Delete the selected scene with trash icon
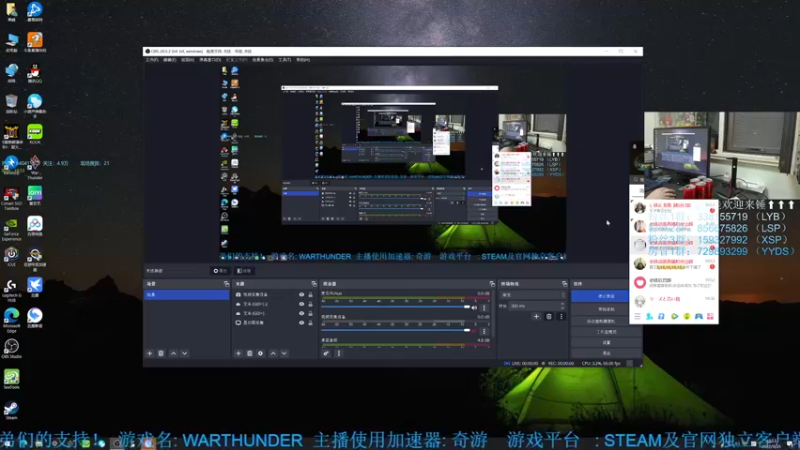 pyautogui.click(x=161, y=353)
